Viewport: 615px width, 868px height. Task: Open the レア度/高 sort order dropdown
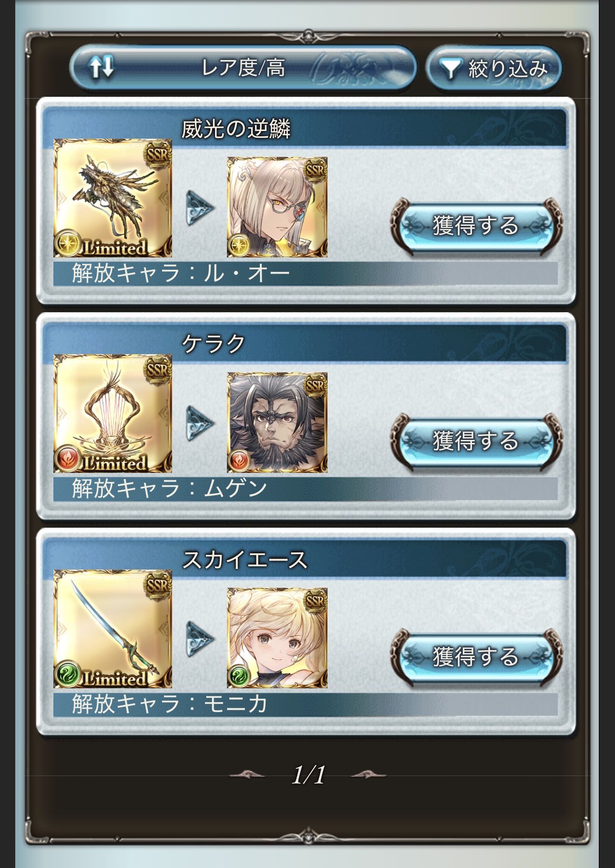(243, 67)
